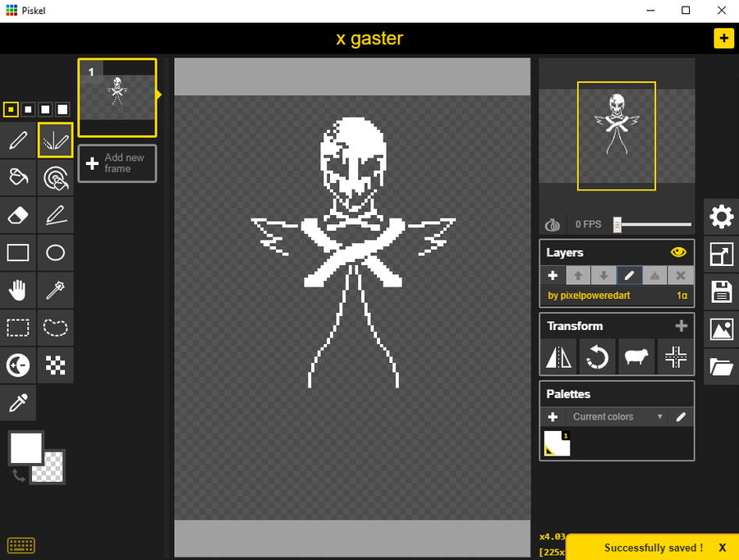This screenshot has height=560, width=739.
Task: Pick the white palette color
Action: tap(557, 443)
